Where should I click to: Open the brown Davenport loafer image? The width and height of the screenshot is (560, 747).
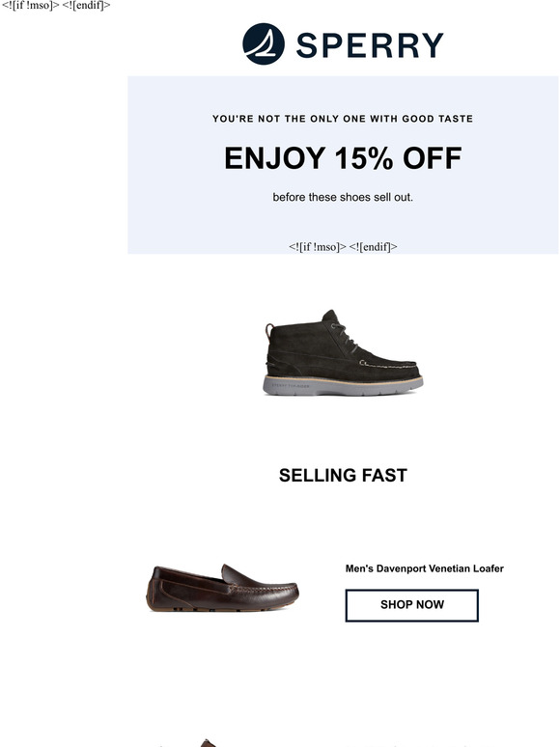(x=222, y=589)
